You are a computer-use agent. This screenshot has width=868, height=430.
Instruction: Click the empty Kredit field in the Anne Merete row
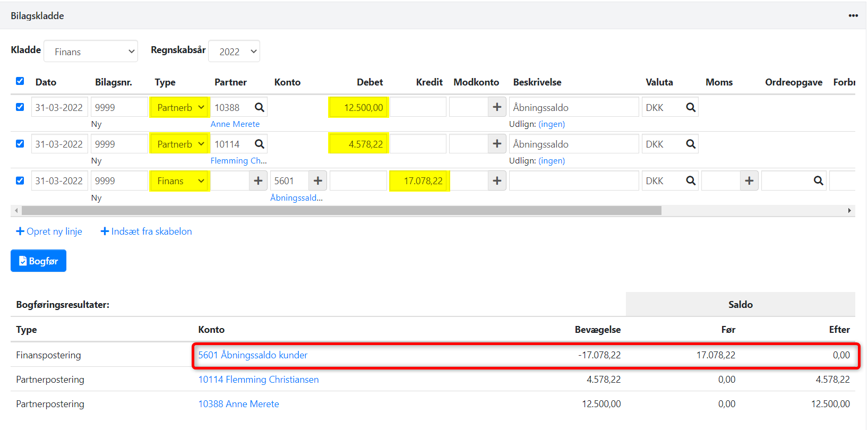point(418,107)
